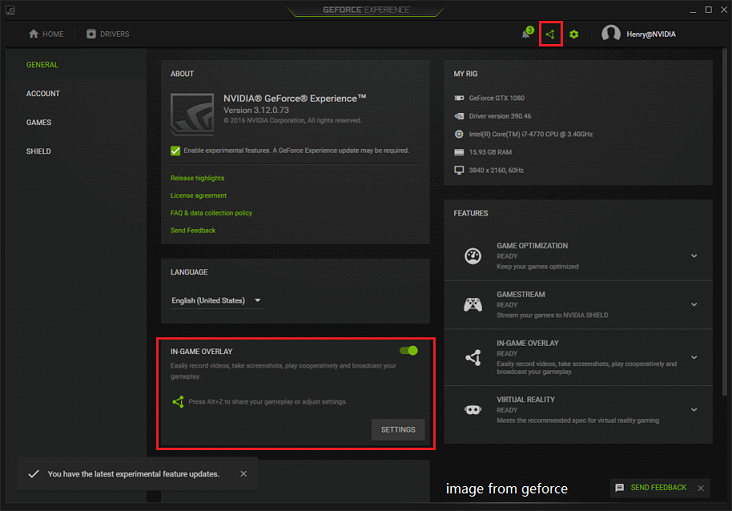Image resolution: width=732 pixels, height=511 pixels.
Task: Go to the Home page
Action: 46,34
